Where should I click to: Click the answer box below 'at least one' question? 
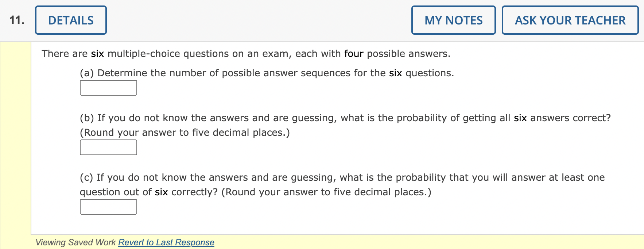(x=108, y=207)
